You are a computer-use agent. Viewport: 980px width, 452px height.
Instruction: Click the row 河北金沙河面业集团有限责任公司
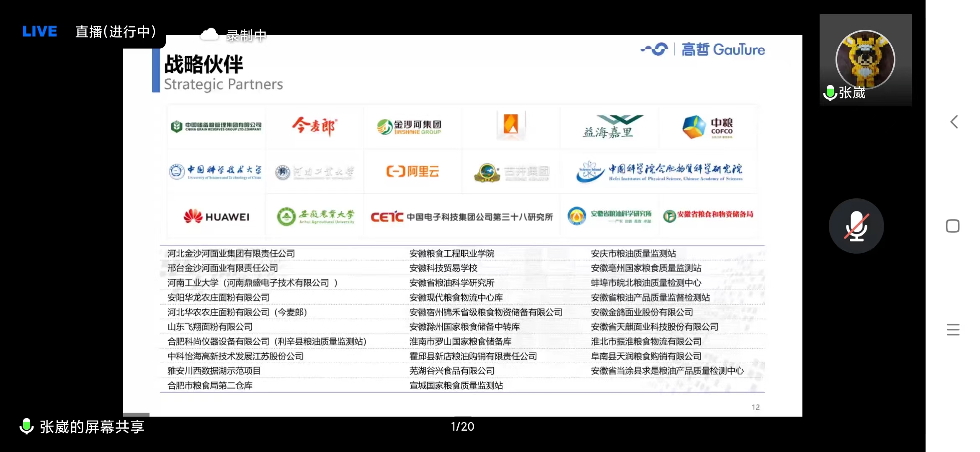pos(231,254)
